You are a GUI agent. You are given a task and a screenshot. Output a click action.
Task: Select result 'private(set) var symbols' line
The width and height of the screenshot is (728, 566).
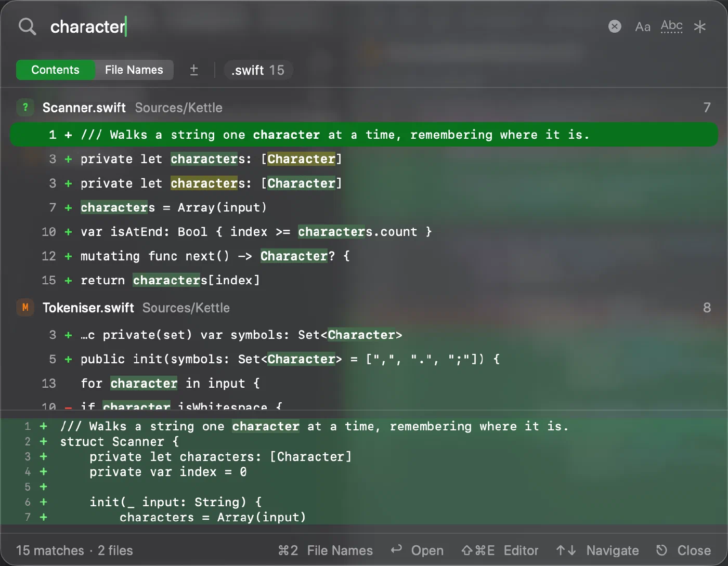tap(364, 335)
